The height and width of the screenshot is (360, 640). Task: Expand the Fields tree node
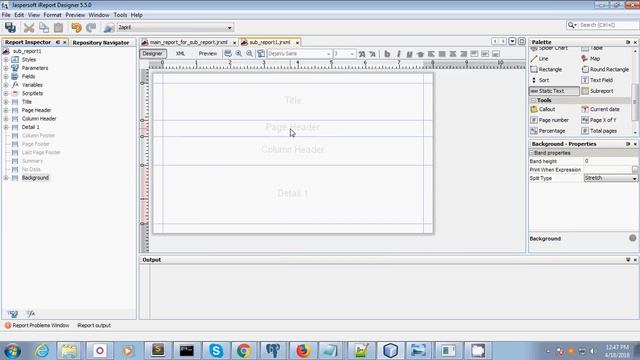(x=6, y=76)
